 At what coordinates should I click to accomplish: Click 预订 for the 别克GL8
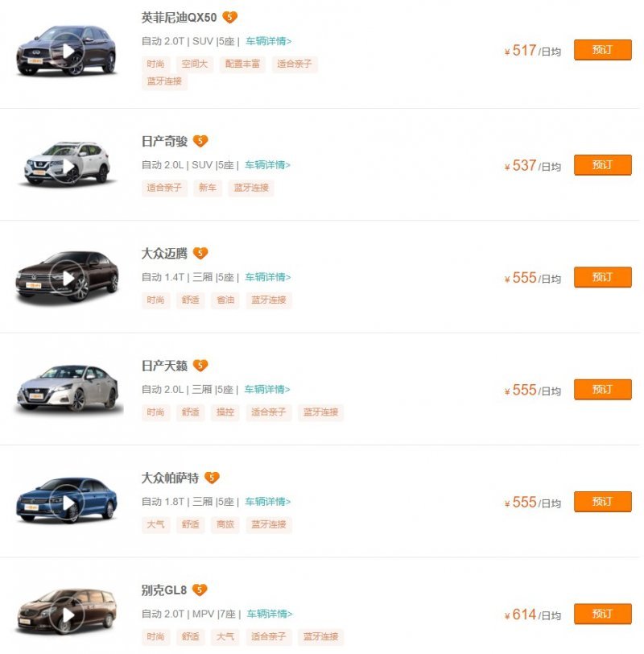[x=602, y=614]
